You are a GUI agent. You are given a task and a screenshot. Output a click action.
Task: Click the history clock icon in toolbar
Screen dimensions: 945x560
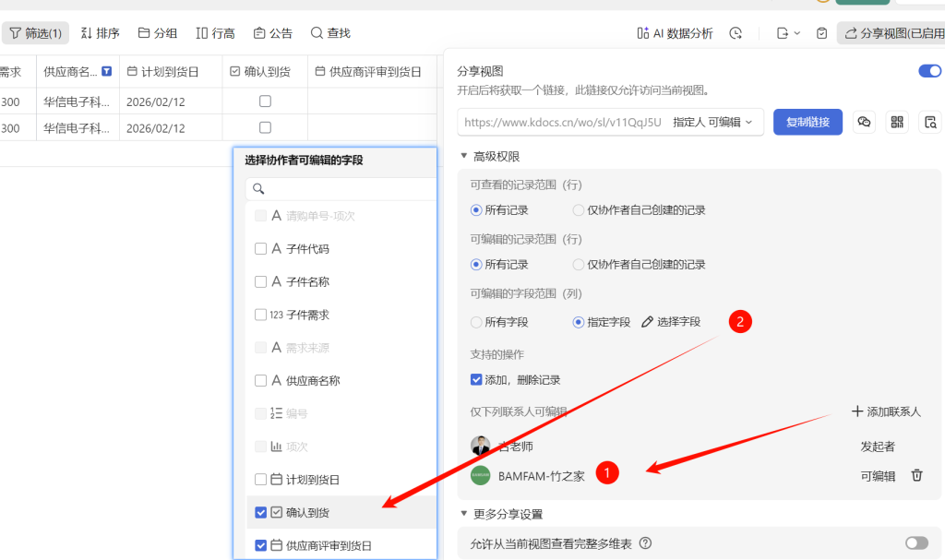(736, 33)
